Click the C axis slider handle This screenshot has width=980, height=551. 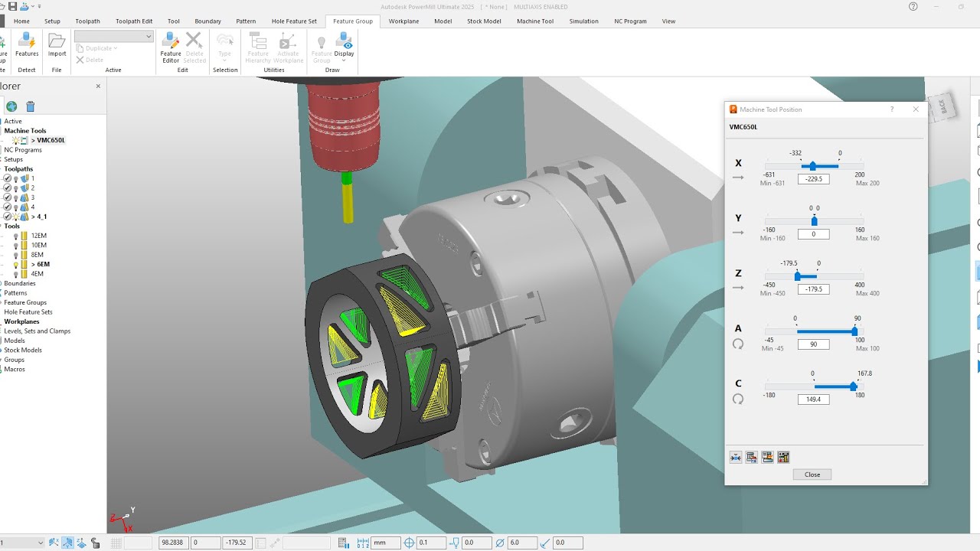(x=853, y=386)
